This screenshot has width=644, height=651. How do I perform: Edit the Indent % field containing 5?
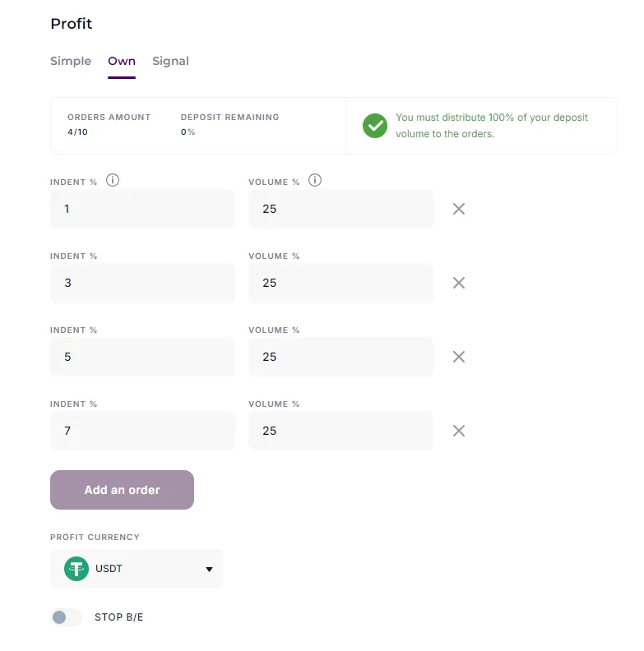pyautogui.click(x=142, y=357)
